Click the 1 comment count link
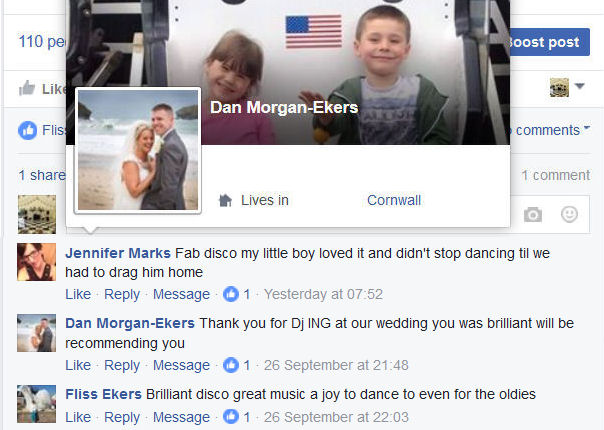This screenshot has height=430, width=604. 555,175
